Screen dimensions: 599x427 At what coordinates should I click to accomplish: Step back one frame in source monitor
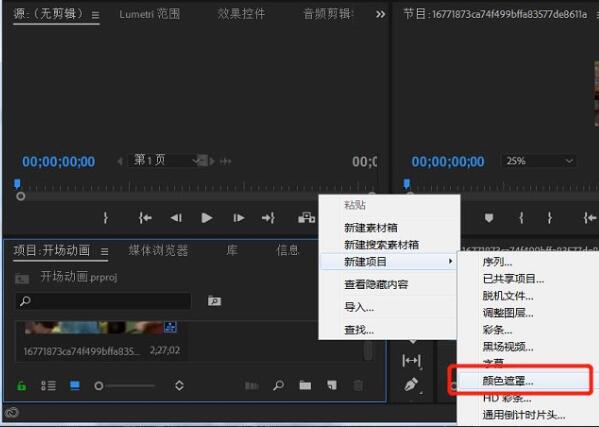(x=176, y=218)
